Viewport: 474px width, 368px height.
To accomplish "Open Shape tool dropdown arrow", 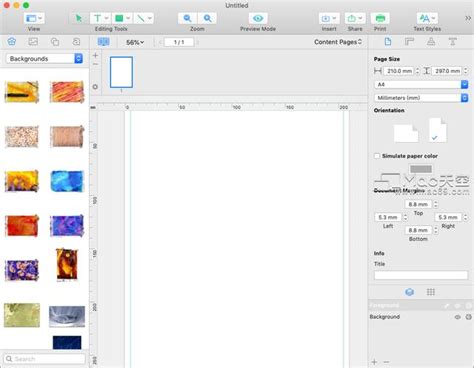I will click(x=128, y=18).
